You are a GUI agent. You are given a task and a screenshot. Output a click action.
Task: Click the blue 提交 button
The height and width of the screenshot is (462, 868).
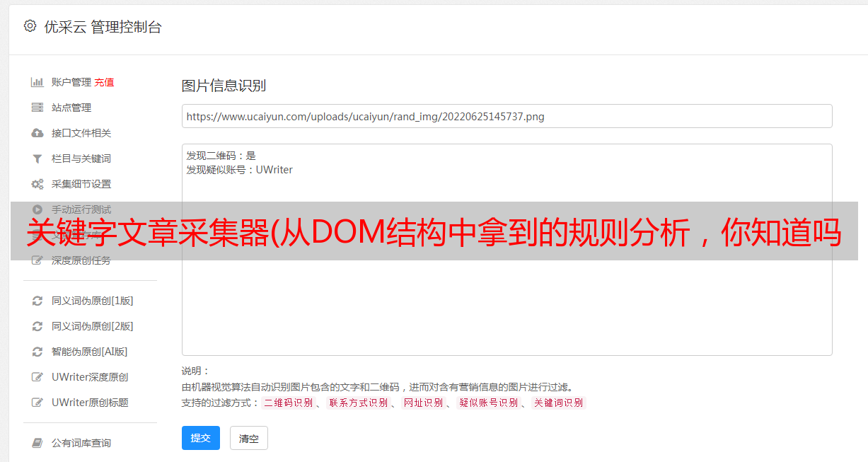[201, 438]
